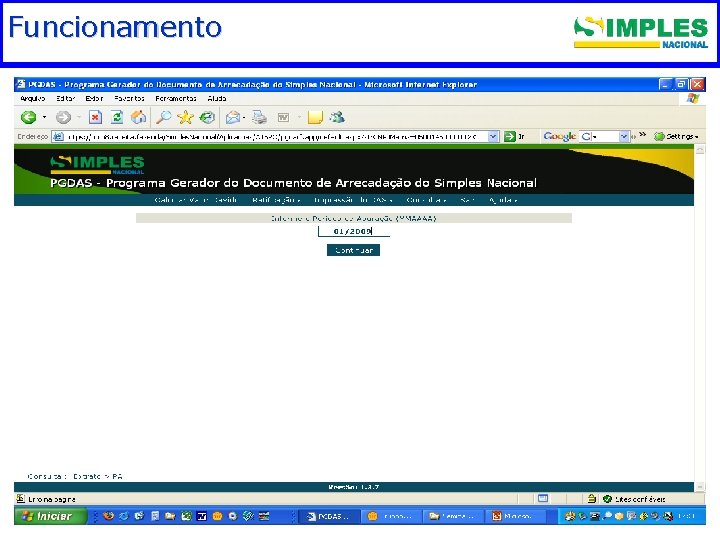Click the Windows flag throbber icon
The image size is (720, 540).
pos(692,98)
